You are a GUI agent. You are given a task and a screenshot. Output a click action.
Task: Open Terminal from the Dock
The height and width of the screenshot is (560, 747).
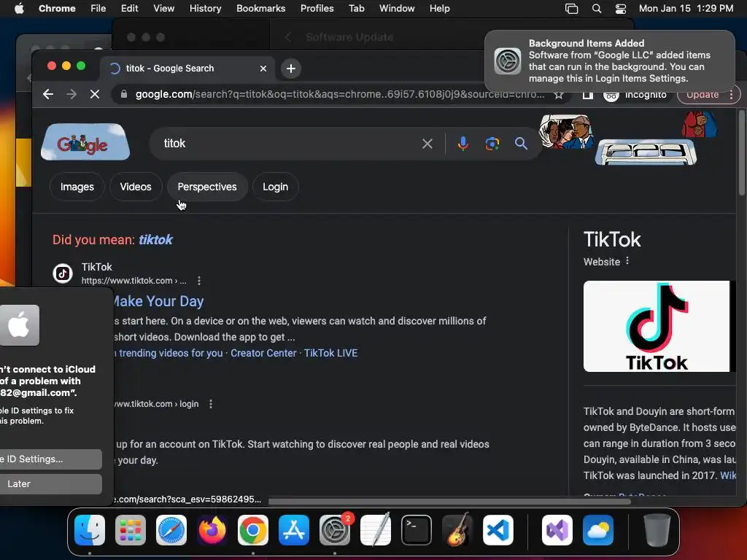pos(417,530)
